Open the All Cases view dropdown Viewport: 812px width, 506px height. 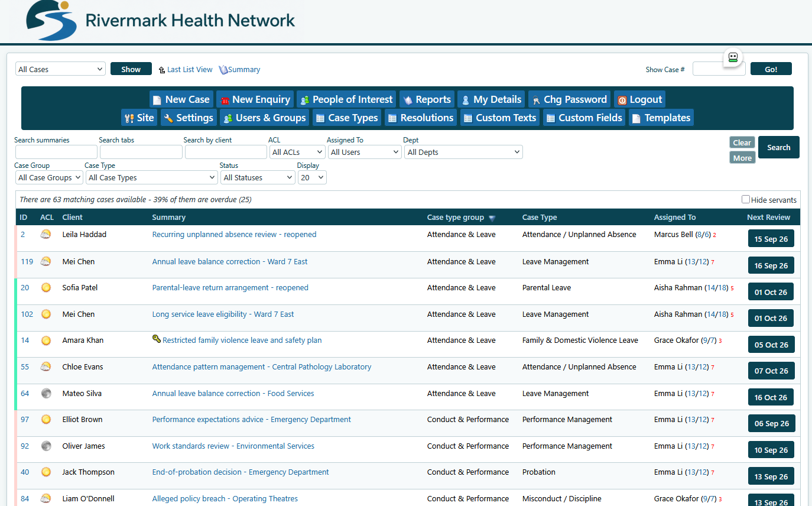click(60, 69)
